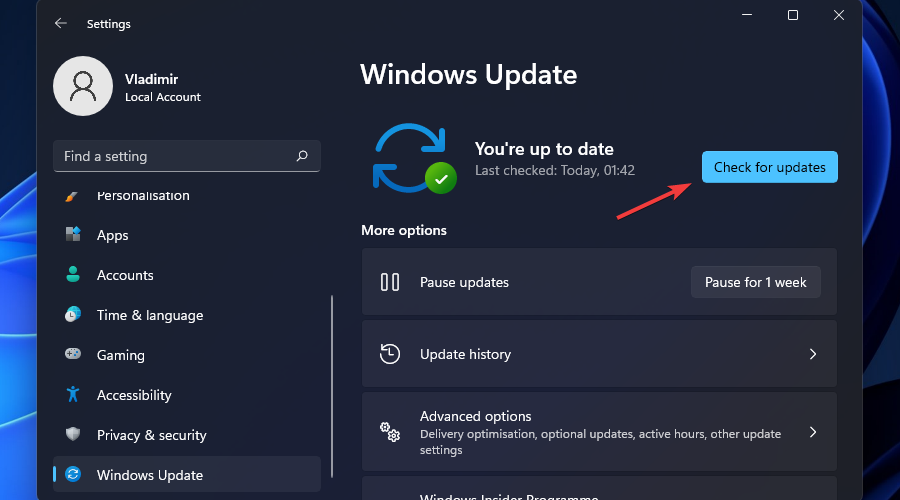Navigate to Accessibility settings
Image resolution: width=900 pixels, height=500 pixels.
pos(187,395)
